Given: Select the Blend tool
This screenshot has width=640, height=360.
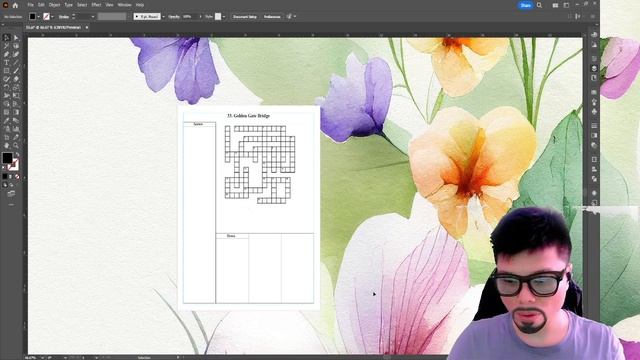Looking at the screenshot, I should coord(16,120).
